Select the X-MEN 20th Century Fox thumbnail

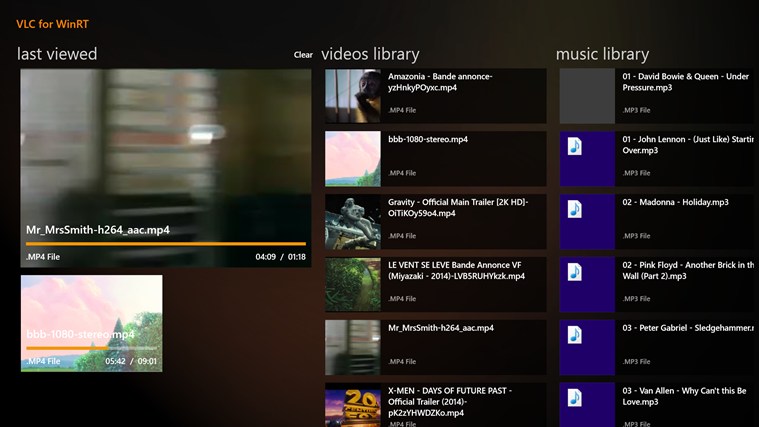[x=353, y=405]
